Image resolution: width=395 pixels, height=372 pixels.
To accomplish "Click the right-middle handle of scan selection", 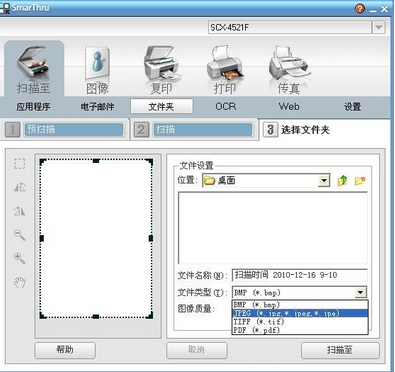I will pyautogui.click(x=151, y=238).
